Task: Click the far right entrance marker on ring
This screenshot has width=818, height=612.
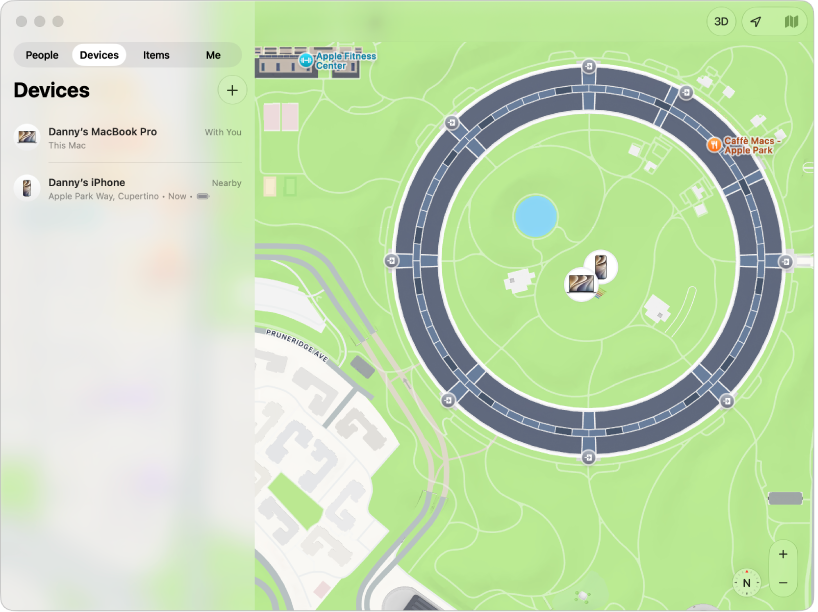Action: 786,262
